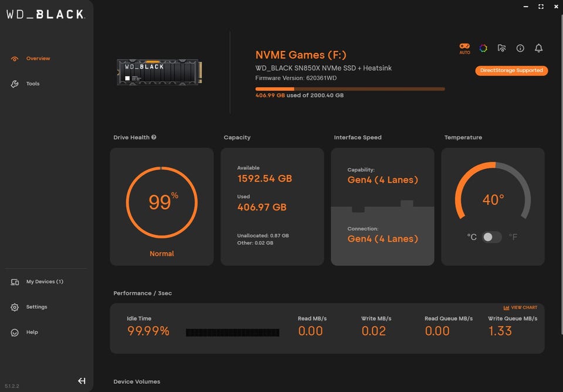Click the Settings gear icon
Image resolution: width=563 pixels, height=392 pixels.
click(14, 308)
